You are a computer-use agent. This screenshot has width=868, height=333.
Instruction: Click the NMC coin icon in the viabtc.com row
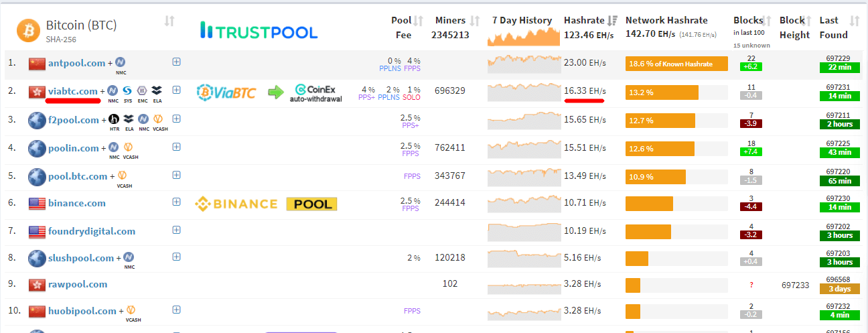[x=113, y=90]
